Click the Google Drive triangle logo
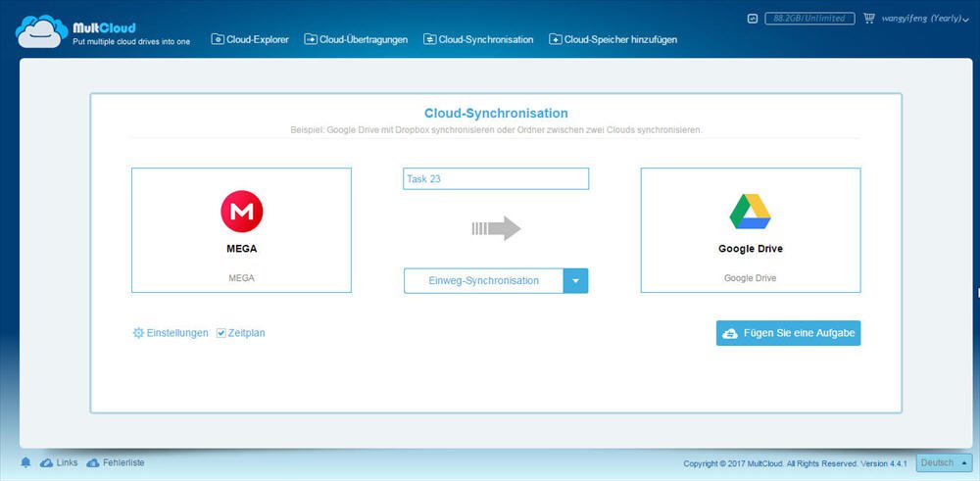 point(750,212)
